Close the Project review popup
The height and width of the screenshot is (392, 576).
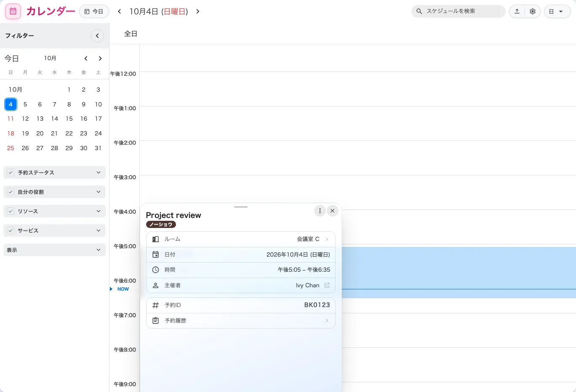tap(333, 211)
